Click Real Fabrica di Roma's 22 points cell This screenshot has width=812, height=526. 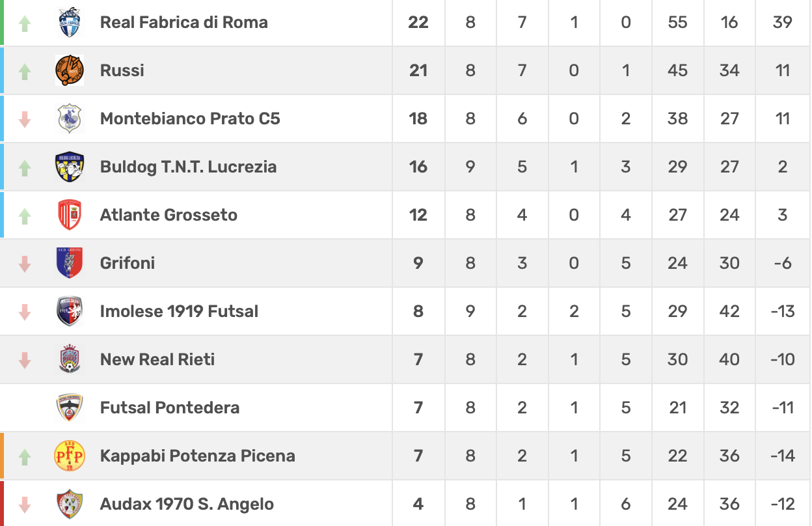tap(418, 22)
